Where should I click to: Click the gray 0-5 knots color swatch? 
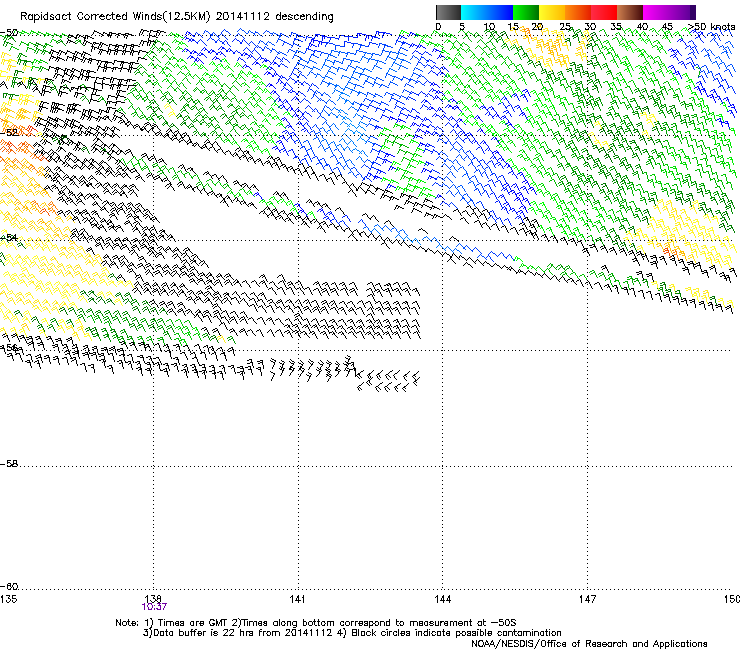[x=448, y=12]
